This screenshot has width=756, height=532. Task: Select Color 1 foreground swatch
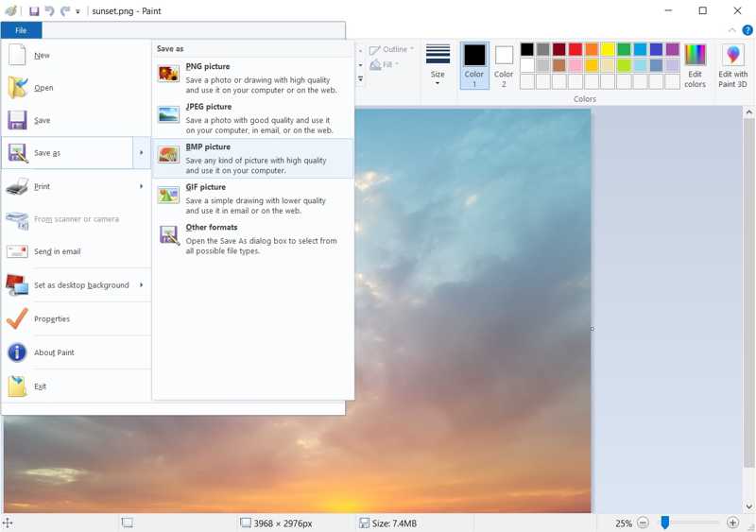click(x=474, y=64)
